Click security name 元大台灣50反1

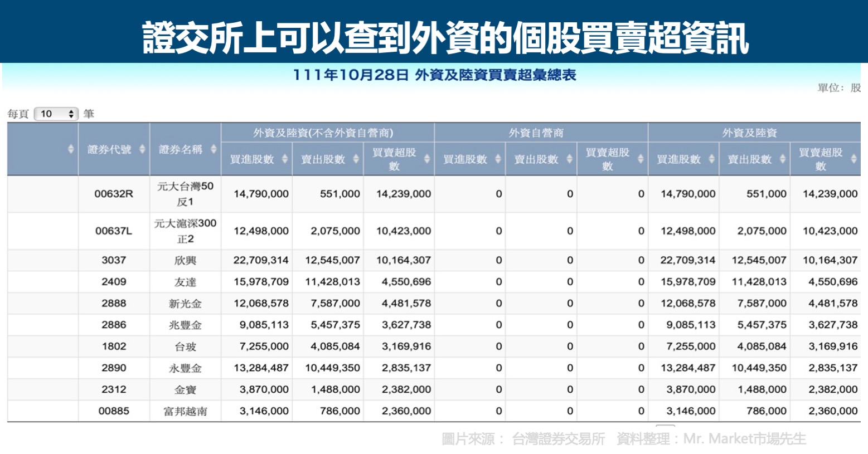tap(185, 194)
